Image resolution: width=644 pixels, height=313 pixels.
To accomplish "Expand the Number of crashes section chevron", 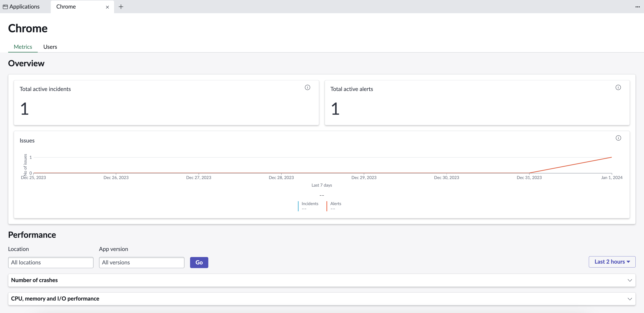I will click(629, 280).
